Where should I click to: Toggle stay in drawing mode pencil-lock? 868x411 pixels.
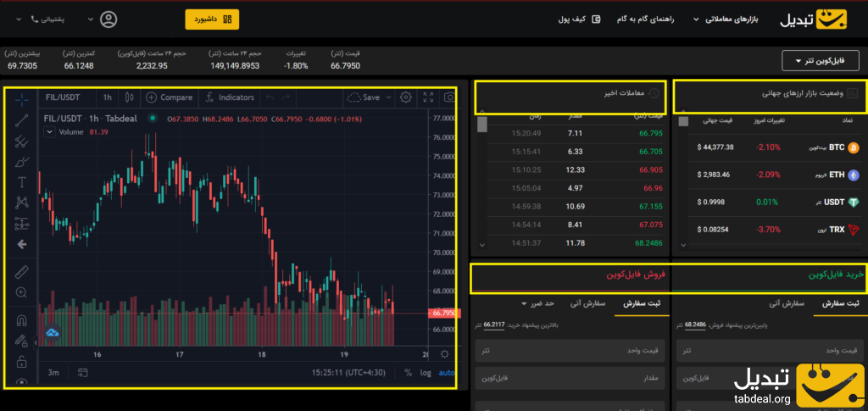pyautogui.click(x=21, y=342)
